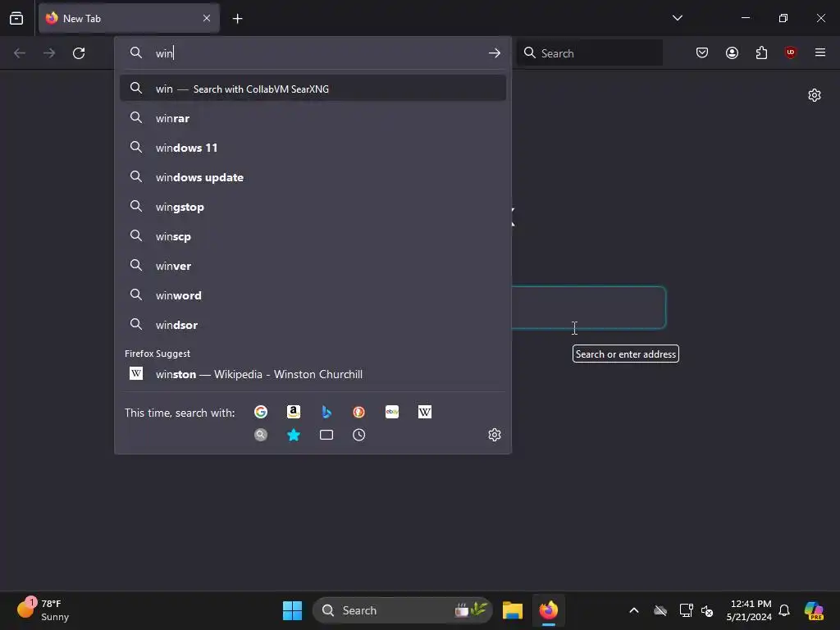
Task: Search in History with the clock icon
Action: [359, 435]
